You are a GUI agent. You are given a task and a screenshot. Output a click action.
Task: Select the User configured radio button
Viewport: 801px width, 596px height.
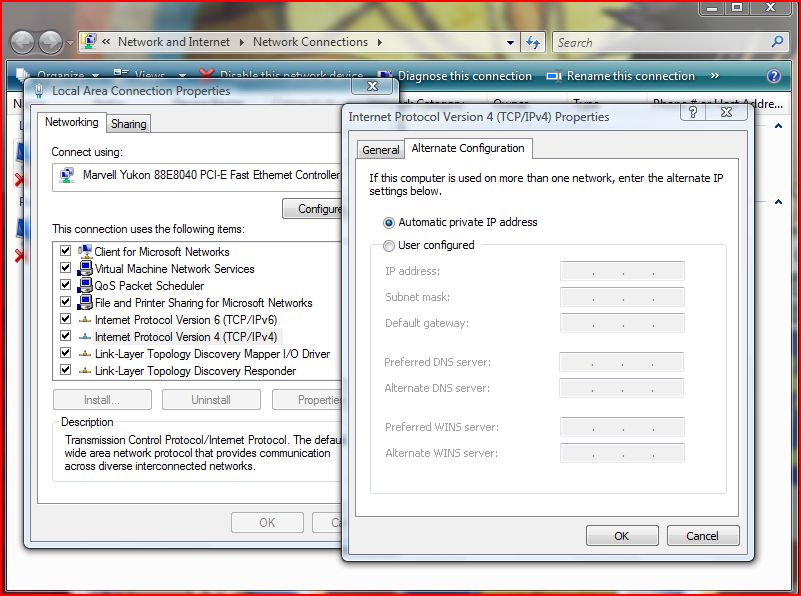(389, 246)
